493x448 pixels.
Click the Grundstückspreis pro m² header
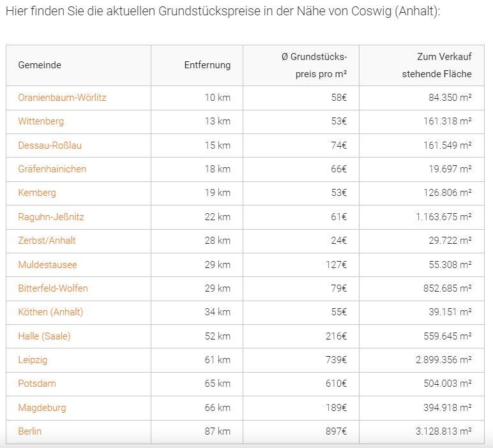314,65
